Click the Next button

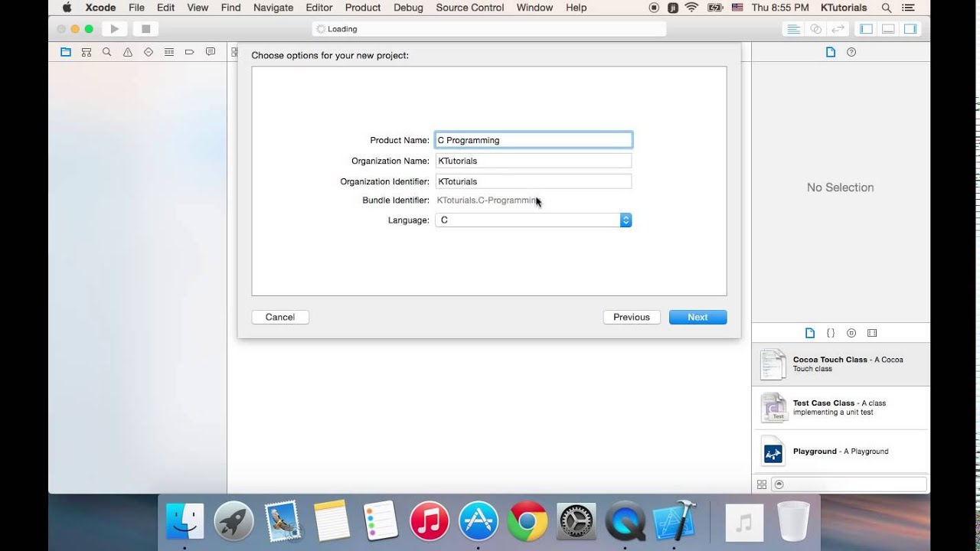pos(697,317)
